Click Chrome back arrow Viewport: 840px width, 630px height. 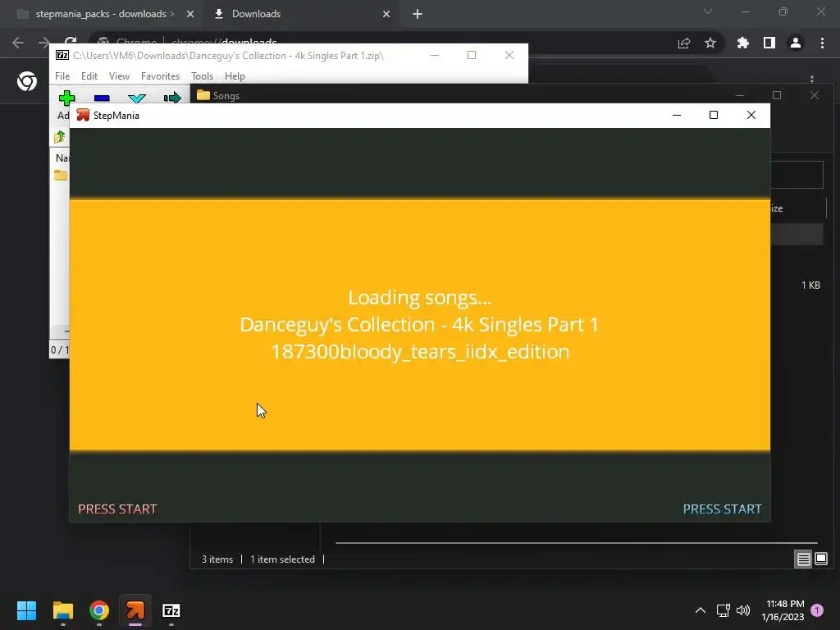[18, 43]
